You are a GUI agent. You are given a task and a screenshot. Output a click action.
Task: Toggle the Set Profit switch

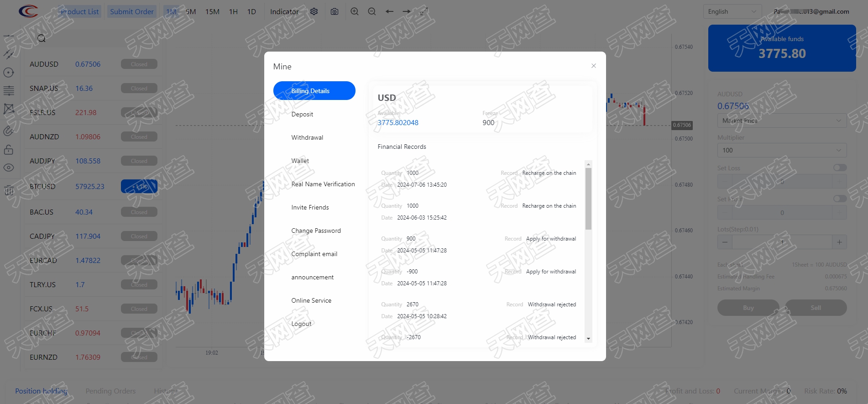point(839,199)
